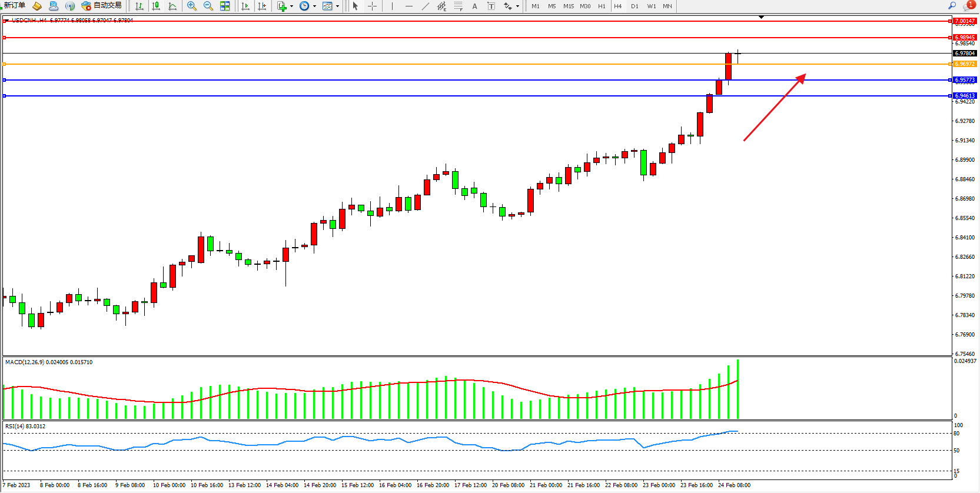Open the indicators list dropdown arrow

(291, 6)
